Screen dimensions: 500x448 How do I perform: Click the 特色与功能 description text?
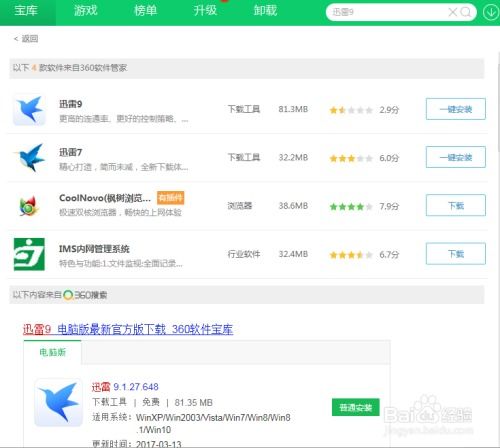121,264
